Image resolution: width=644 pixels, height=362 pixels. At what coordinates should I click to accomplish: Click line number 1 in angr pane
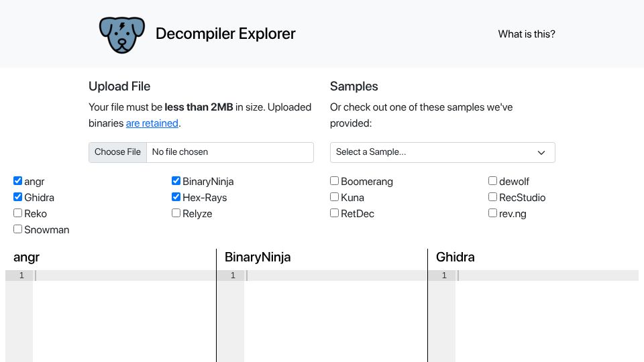point(21,276)
